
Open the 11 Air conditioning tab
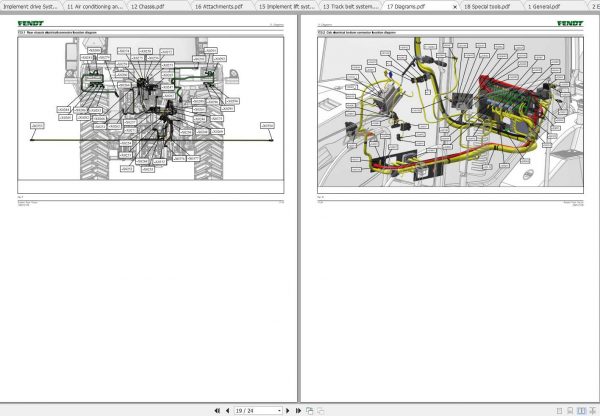[94, 6]
